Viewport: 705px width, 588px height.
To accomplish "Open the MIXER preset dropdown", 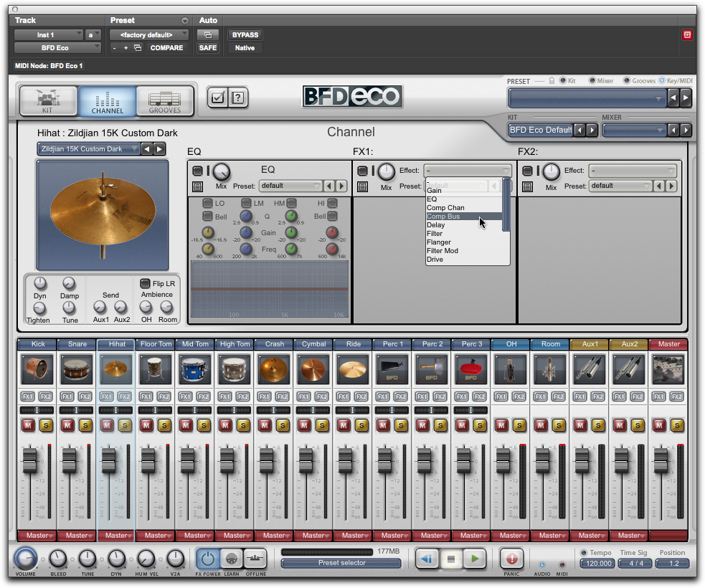I will 635,131.
